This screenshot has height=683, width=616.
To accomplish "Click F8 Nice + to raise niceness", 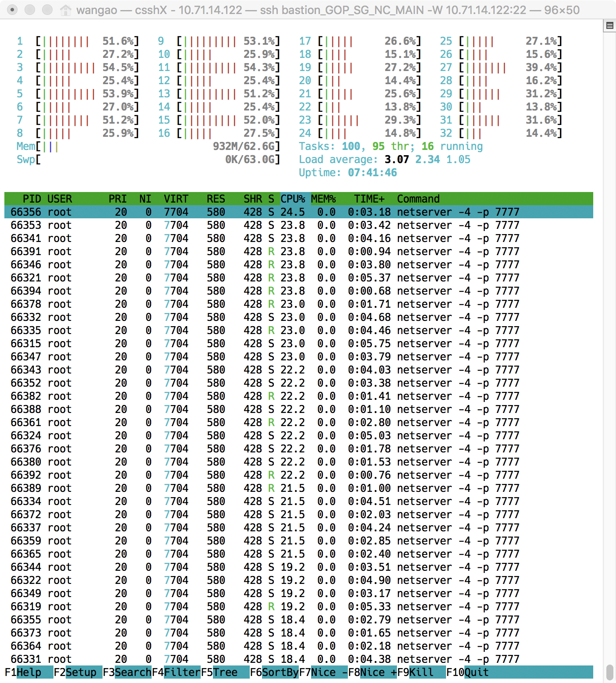I will 372,672.
